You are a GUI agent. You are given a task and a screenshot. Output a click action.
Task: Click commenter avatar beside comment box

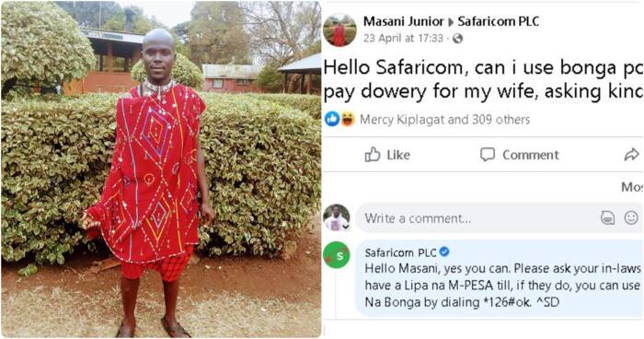337,217
